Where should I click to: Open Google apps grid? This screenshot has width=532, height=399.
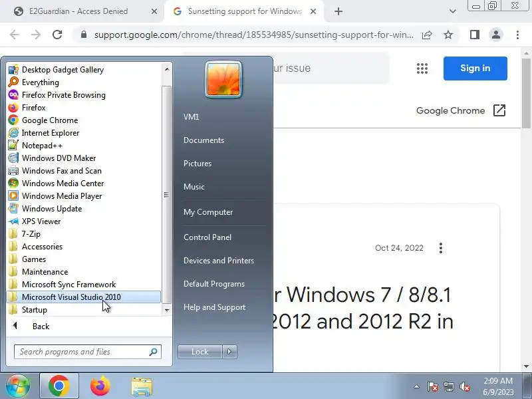click(422, 68)
